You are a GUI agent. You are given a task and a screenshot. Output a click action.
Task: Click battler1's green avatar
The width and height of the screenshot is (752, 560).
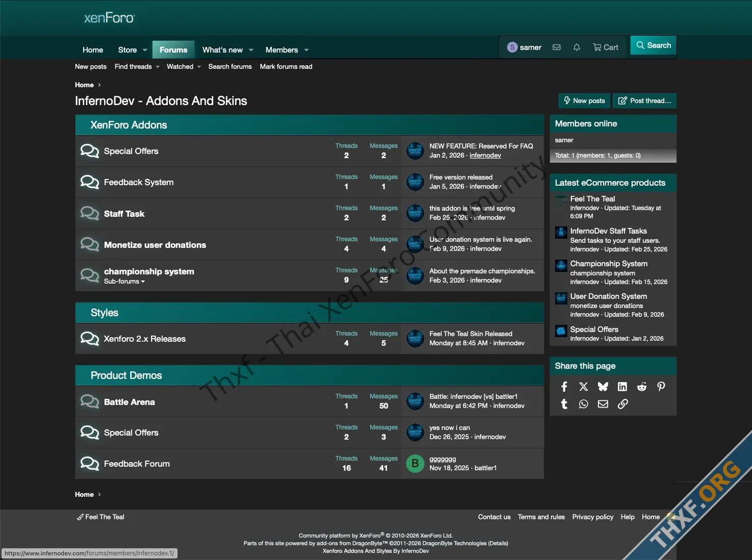coord(415,464)
